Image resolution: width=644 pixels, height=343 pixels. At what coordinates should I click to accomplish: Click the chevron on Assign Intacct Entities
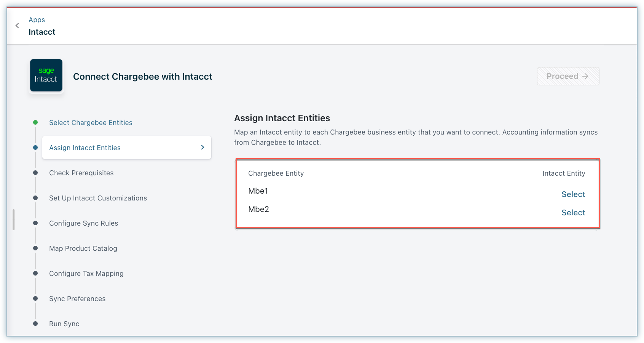(x=202, y=147)
